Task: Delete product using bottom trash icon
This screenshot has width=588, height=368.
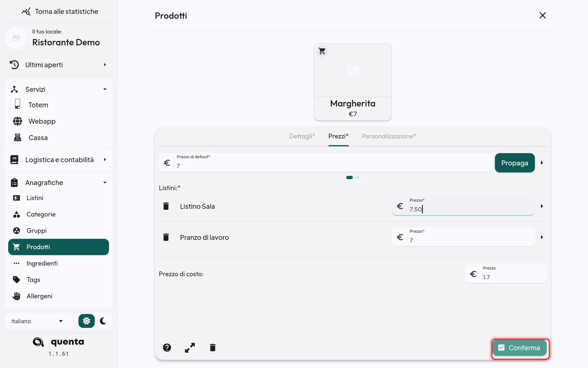Action: point(212,347)
